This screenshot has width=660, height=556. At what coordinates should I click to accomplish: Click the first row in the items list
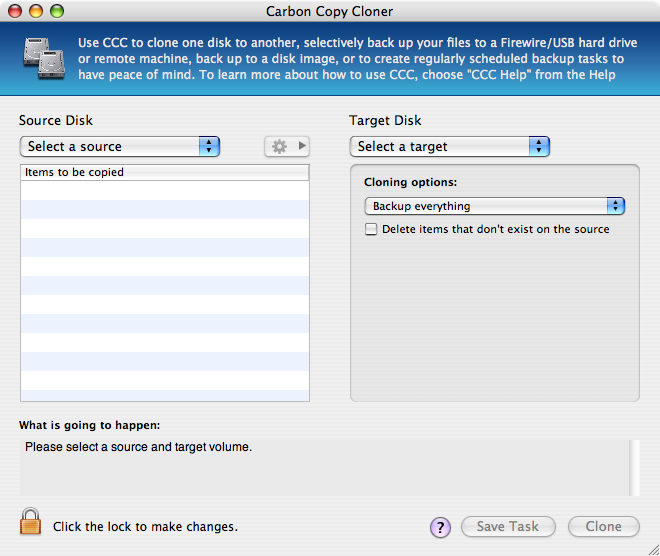[x=165, y=190]
